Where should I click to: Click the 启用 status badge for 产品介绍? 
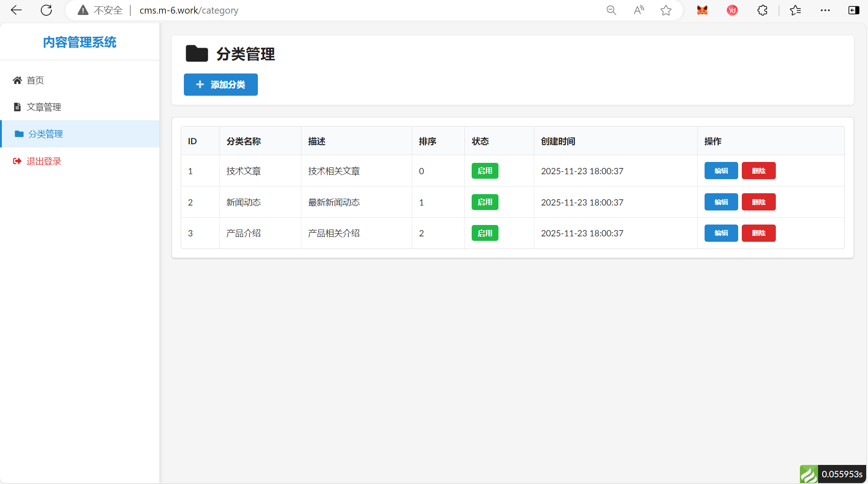coord(484,233)
